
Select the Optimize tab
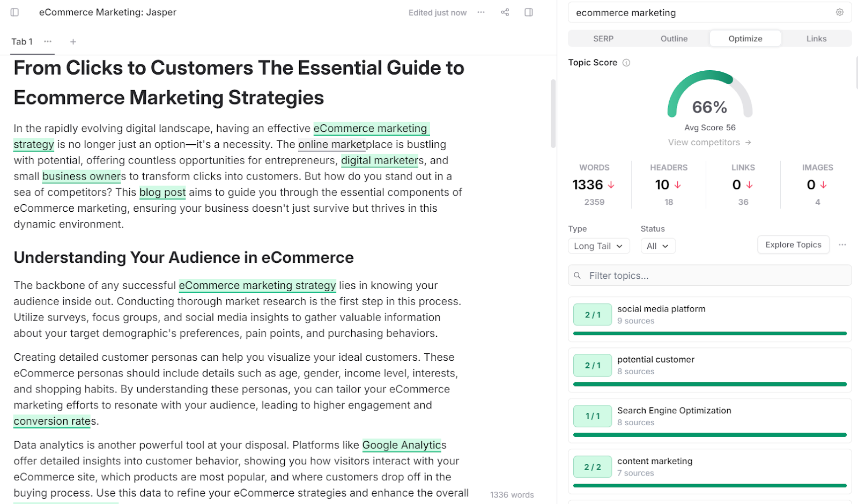(745, 39)
